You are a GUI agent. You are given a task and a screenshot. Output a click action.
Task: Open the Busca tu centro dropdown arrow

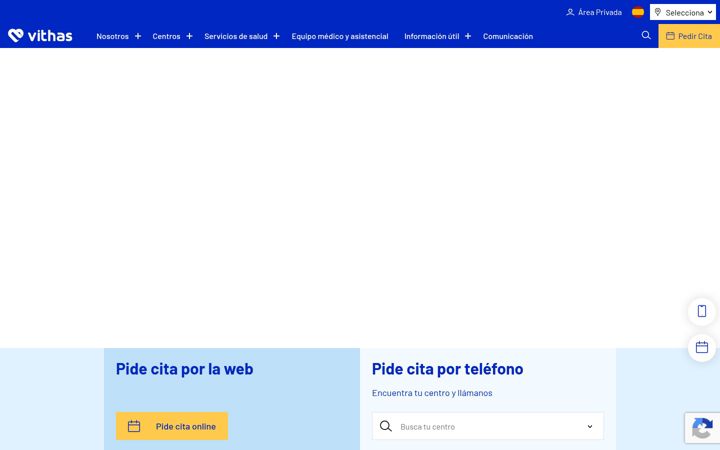click(590, 427)
